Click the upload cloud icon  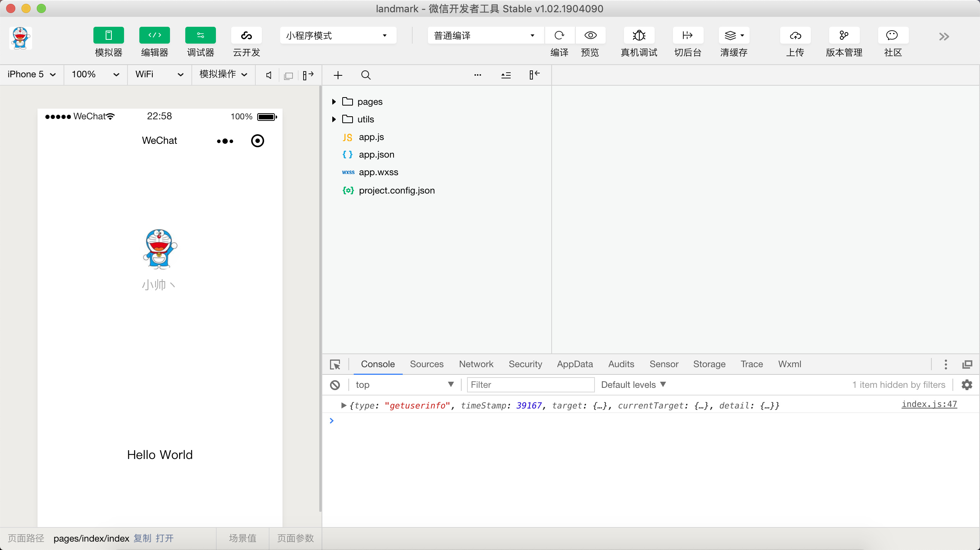tap(795, 36)
